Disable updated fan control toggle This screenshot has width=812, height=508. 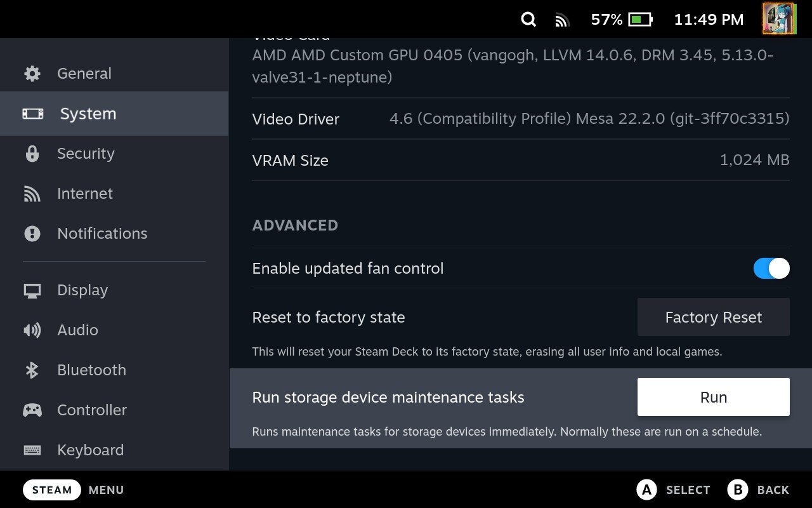771,269
